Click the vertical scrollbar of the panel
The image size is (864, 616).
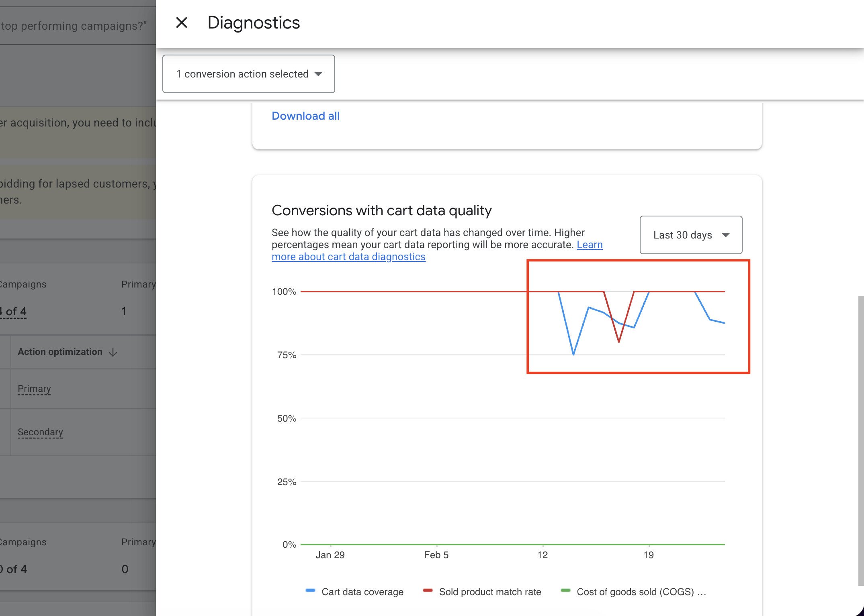860,440
